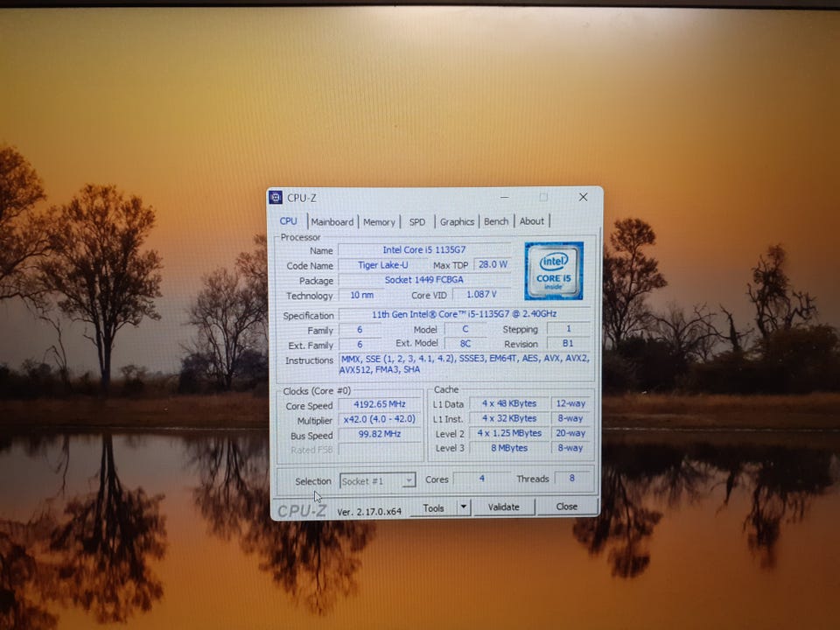Minimize the CPU-Z window
Viewport: 840px width, 630px height.
click(504, 197)
